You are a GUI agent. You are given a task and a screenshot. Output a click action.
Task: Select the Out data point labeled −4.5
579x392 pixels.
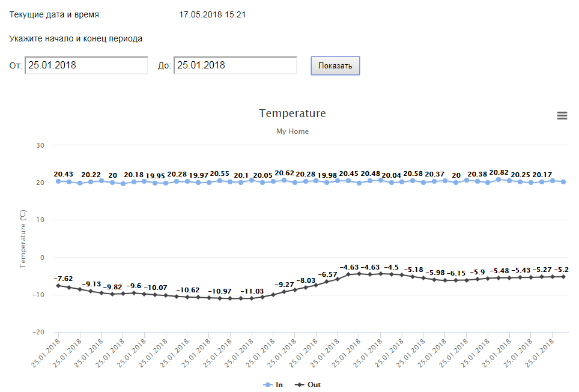(392, 274)
